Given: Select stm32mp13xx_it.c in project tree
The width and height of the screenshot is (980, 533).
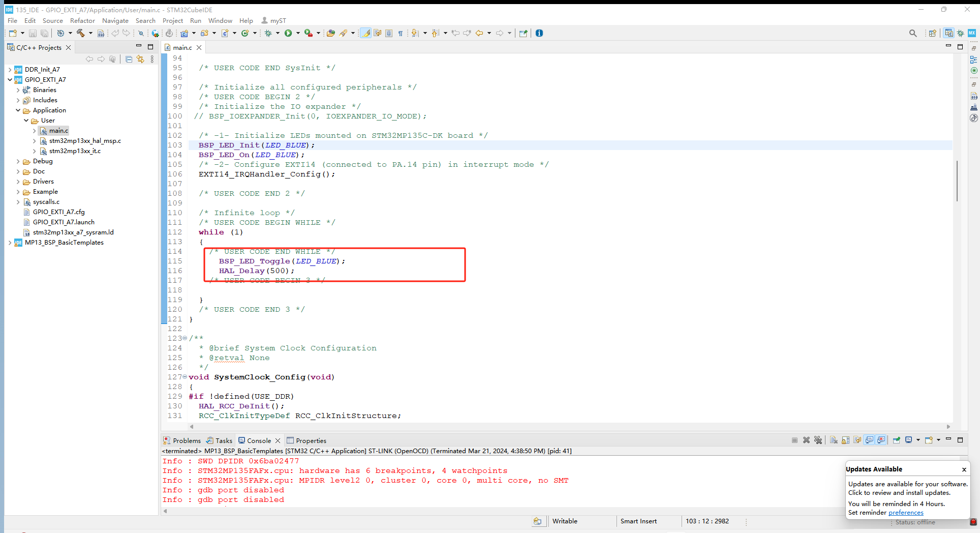Looking at the screenshot, I should 75,151.
